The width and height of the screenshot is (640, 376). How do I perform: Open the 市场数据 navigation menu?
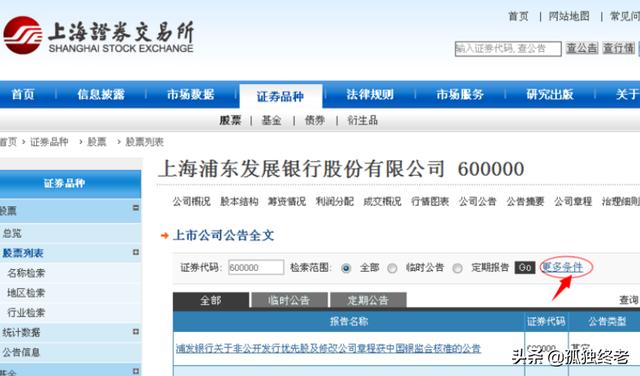coord(191,95)
